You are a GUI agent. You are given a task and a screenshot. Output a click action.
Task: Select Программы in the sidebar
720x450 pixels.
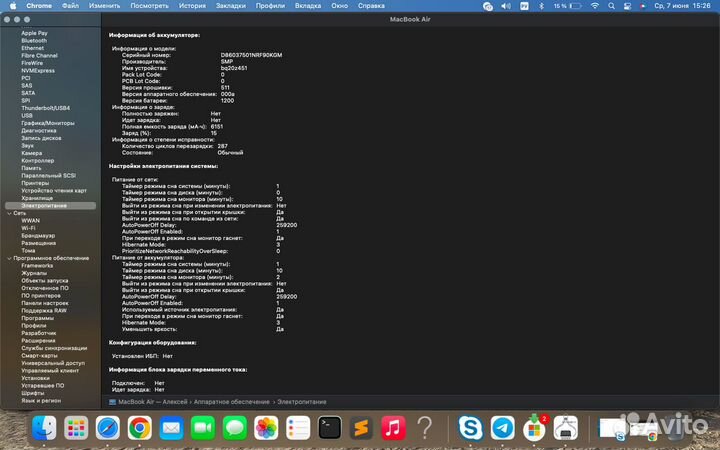click(x=37, y=318)
